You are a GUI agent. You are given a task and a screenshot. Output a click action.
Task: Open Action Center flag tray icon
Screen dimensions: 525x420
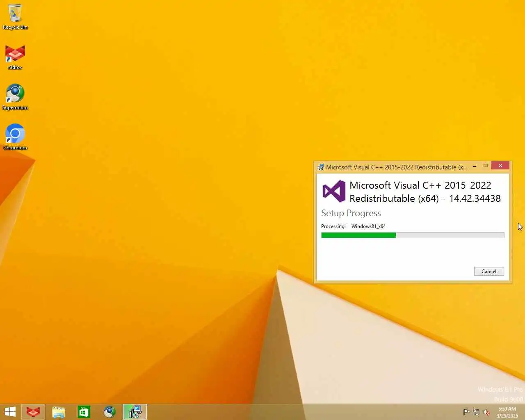point(466,412)
